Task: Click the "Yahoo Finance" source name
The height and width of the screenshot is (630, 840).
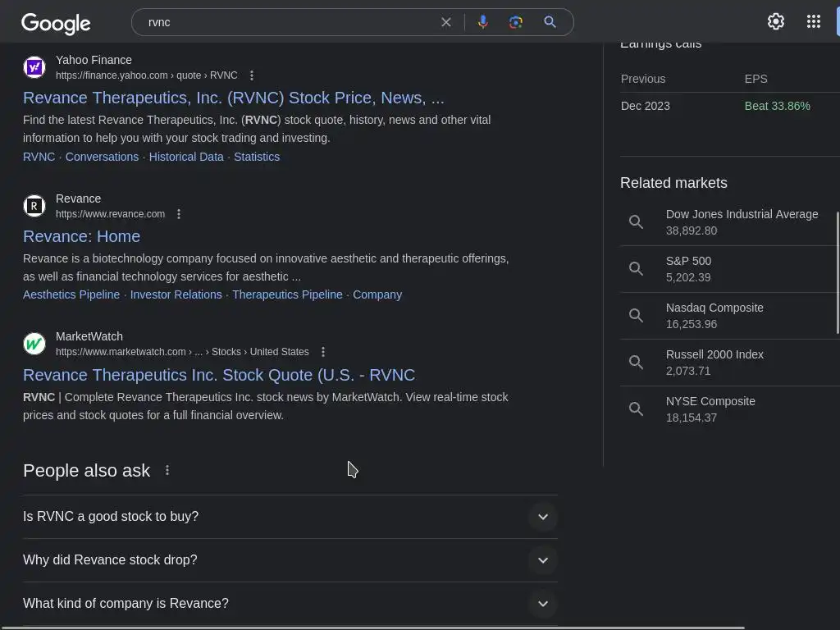Action: [94, 60]
